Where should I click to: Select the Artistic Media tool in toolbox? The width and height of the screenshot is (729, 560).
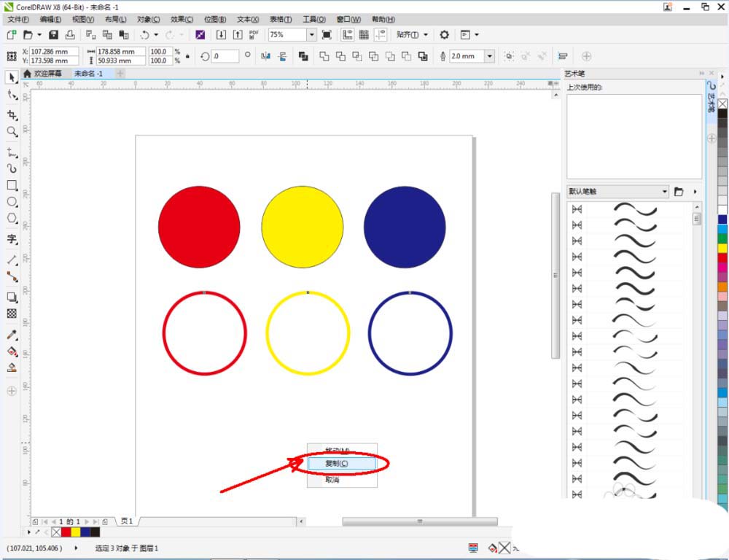tap(12, 168)
